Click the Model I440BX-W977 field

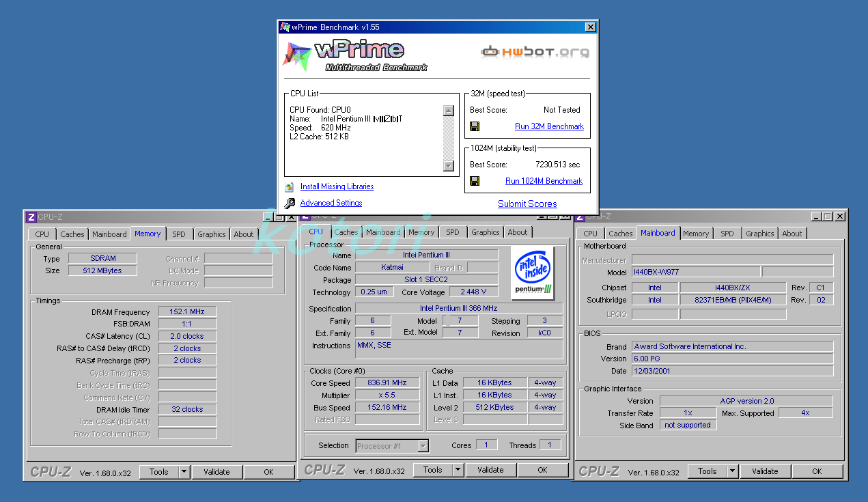click(695, 273)
